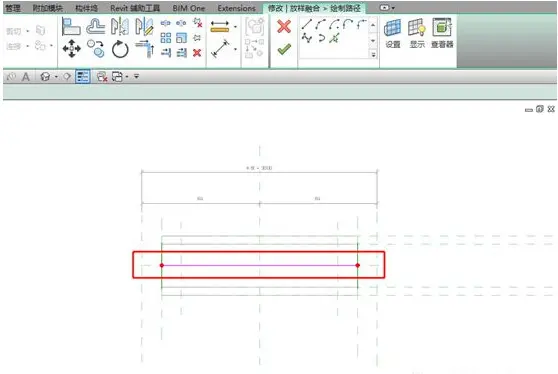
Task: Choose Trim/Extend Single Element tool
Action: [x=166, y=53]
